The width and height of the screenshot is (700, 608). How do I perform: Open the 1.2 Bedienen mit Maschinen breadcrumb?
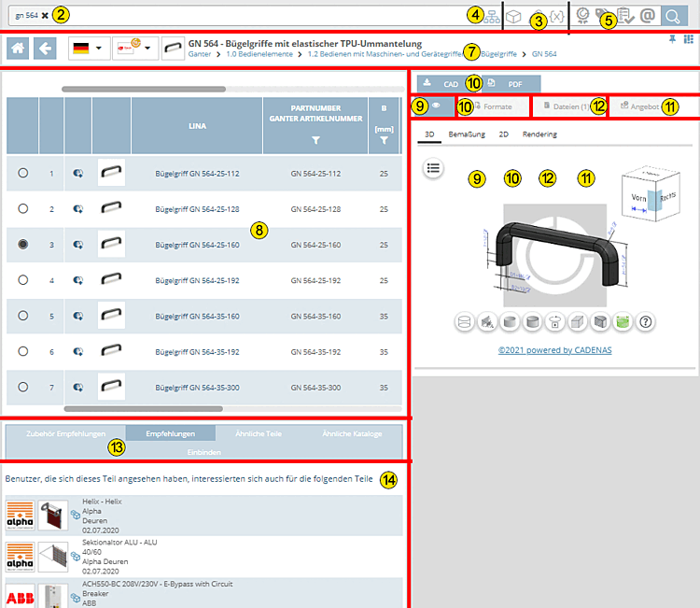point(385,54)
